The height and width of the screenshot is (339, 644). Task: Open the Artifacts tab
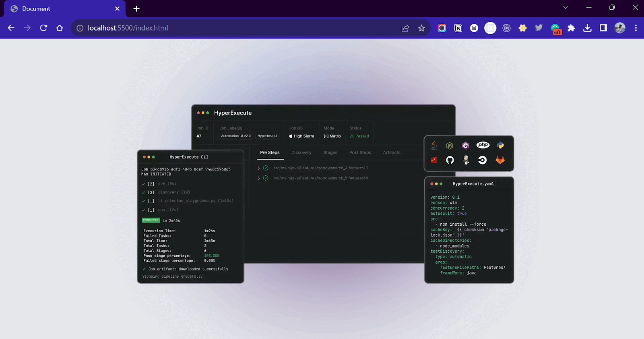(x=391, y=153)
